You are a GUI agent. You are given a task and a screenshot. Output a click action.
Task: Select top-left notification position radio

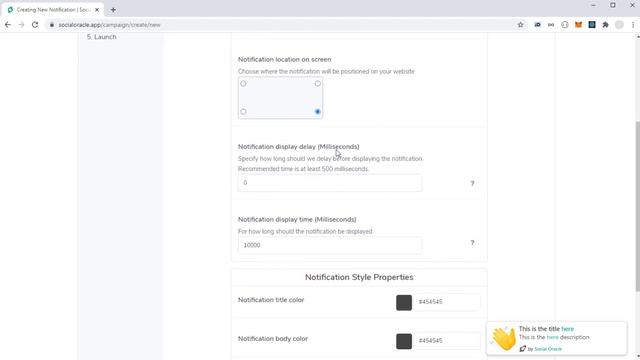coord(243,84)
